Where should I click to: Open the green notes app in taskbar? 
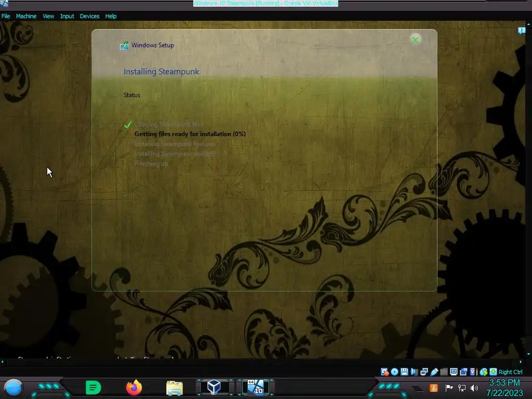94,388
